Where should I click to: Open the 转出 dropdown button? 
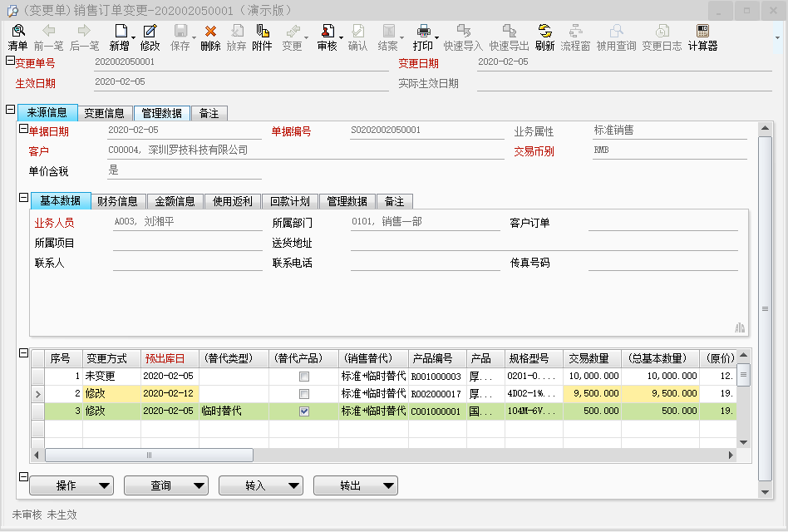coord(356,485)
